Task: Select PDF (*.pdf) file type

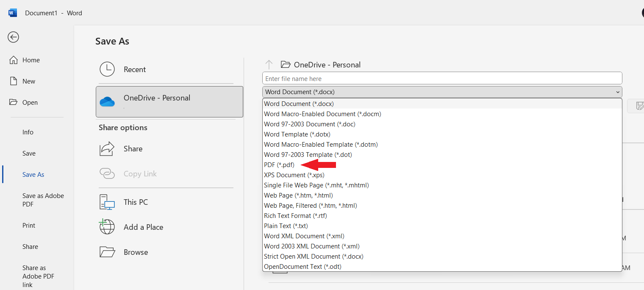Action: coord(442,165)
